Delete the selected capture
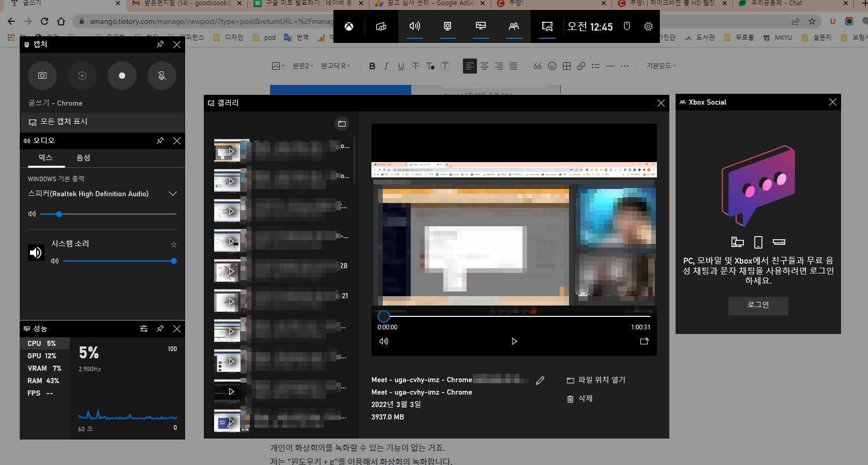This screenshot has height=465, width=868. click(580, 399)
